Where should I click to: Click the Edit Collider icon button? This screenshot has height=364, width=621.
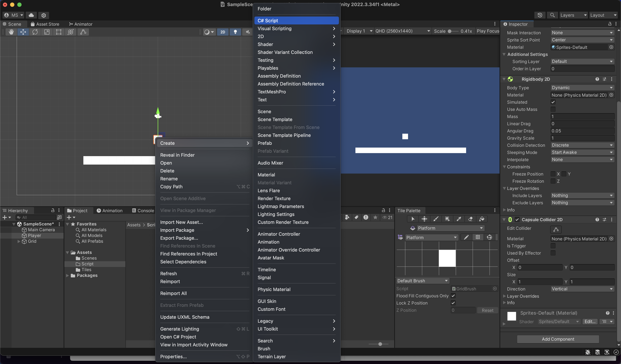click(x=556, y=229)
